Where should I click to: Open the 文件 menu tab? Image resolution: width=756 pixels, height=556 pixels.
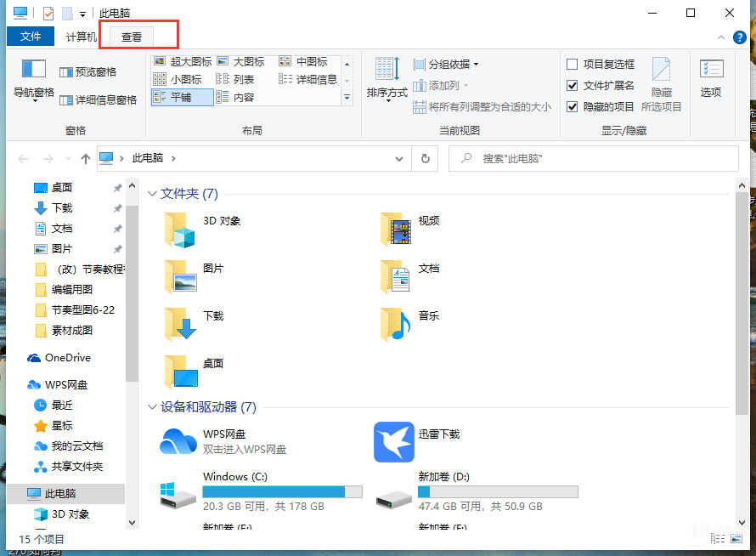pyautogui.click(x=31, y=37)
